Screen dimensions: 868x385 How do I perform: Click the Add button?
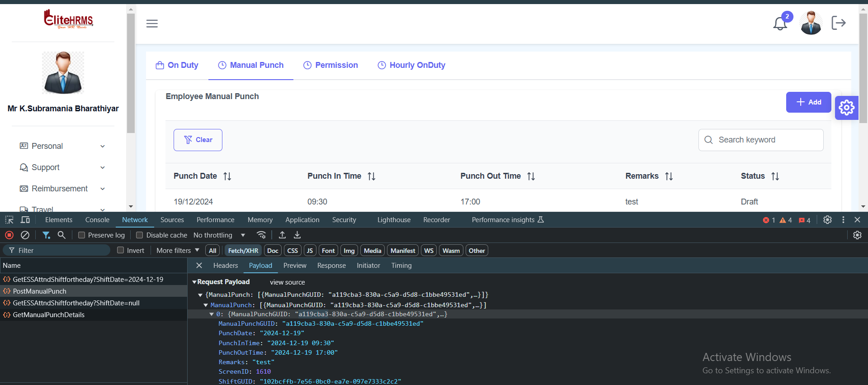click(x=808, y=102)
